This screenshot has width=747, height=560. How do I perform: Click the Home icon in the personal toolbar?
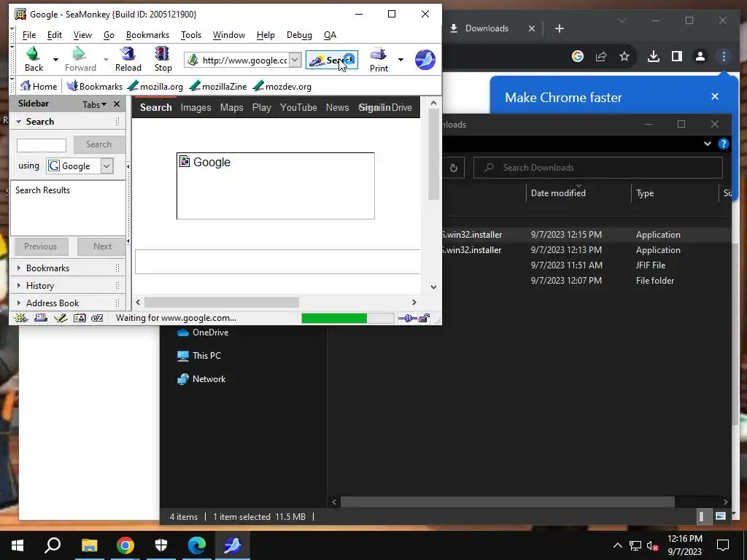(x=38, y=86)
